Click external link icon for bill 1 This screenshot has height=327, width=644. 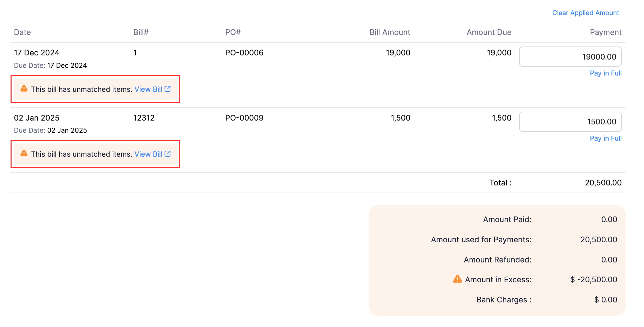168,89
